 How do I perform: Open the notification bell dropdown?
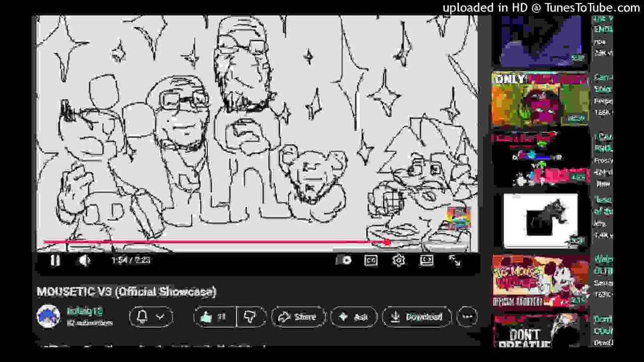click(x=151, y=317)
